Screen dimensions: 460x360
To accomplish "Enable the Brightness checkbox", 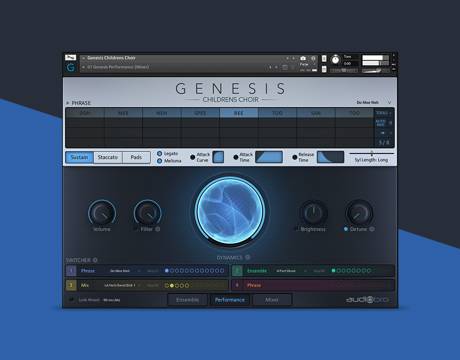I will tap(296, 229).
